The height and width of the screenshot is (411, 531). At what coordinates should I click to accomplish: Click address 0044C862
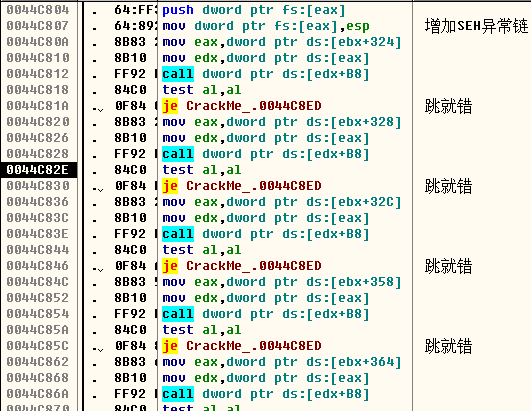click(x=38, y=362)
